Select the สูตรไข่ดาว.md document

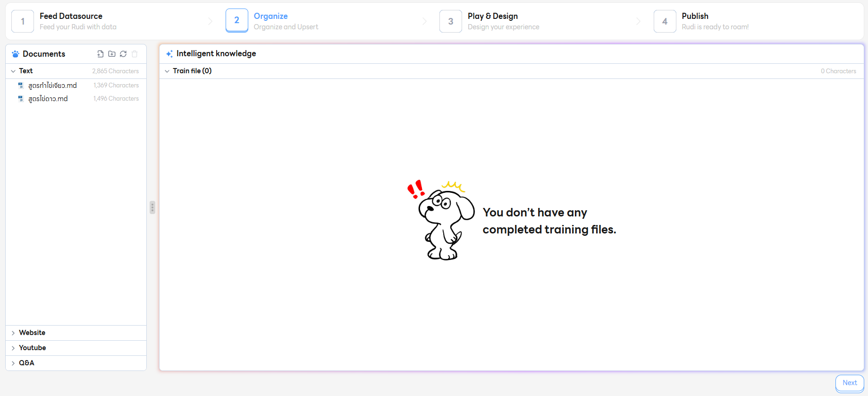tap(48, 99)
